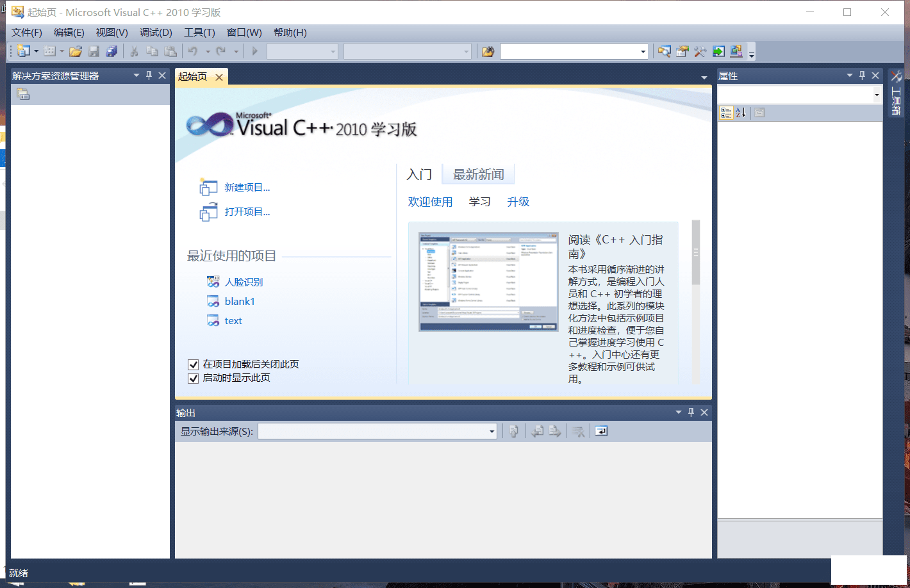Click the Clear All output icon

[579, 431]
